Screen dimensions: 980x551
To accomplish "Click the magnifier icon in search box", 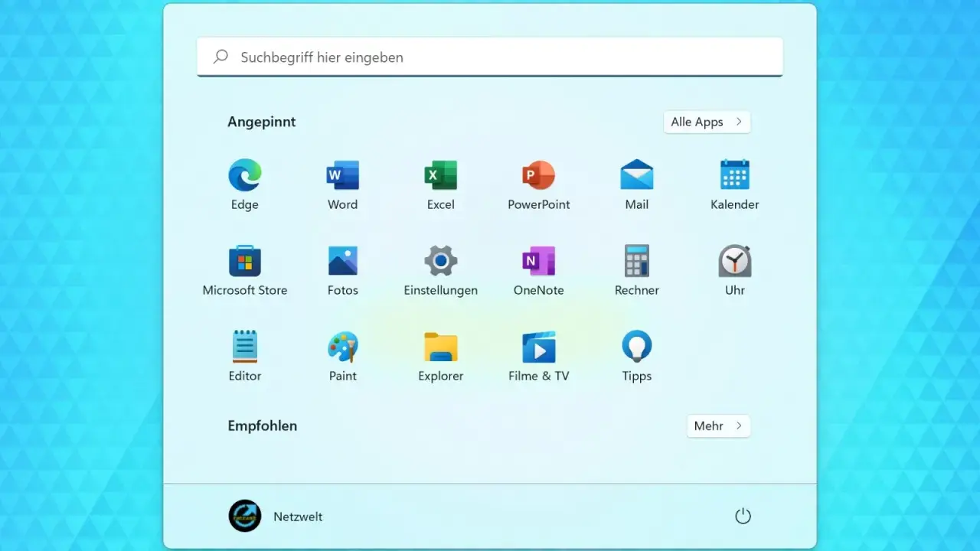I will click(220, 57).
